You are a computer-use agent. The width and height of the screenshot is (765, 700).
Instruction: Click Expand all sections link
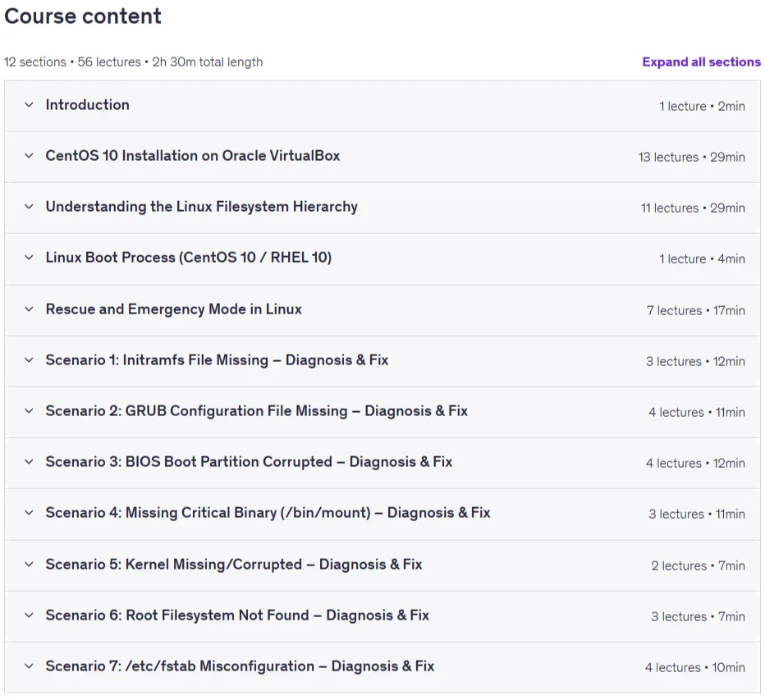coord(701,62)
